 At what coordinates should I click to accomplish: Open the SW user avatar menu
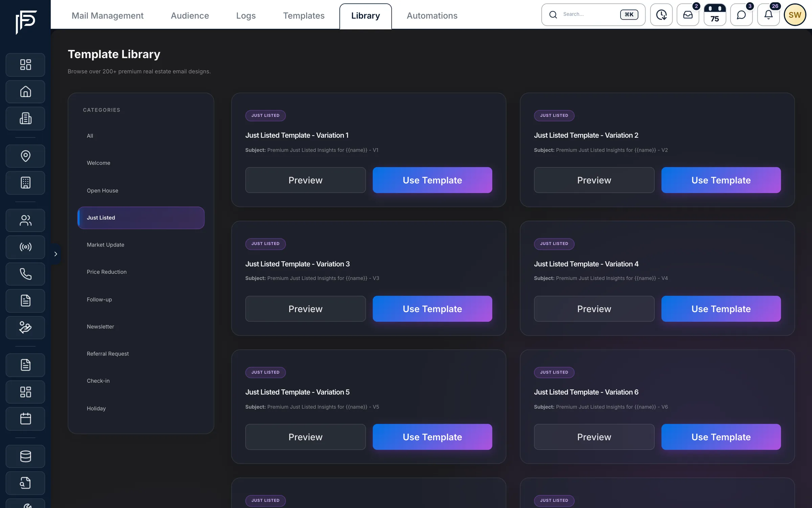[795, 15]
